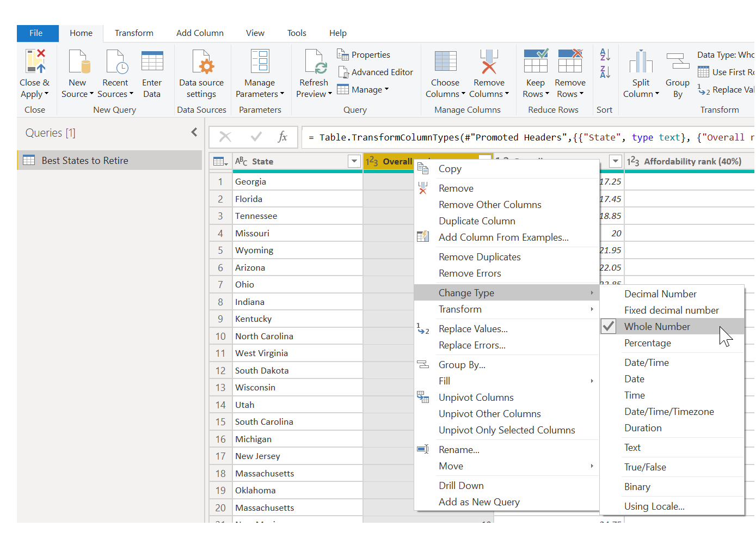This screenshot has height=538, width=756.
Task: Open the Enter Data table icon
Action: pyautogui.click(x=152, y=62)
